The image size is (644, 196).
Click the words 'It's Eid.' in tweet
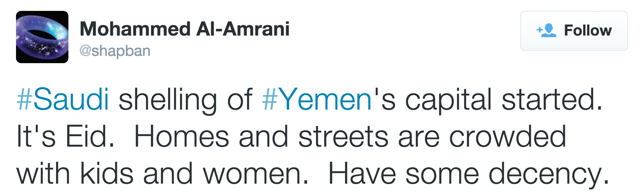(x=65, y=137)
